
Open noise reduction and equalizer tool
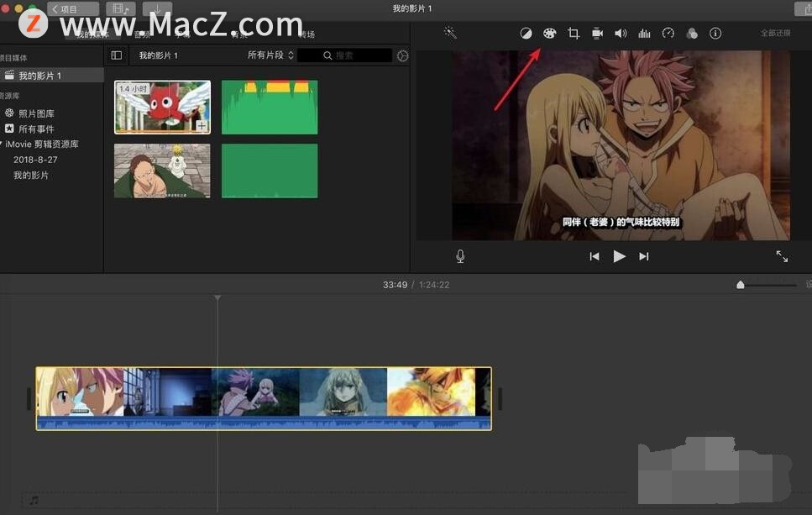pyautogui.click(x=644, y=34)
